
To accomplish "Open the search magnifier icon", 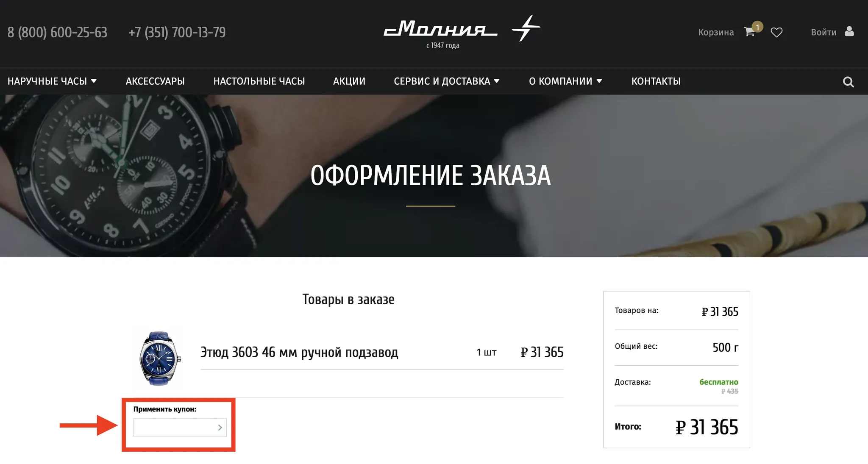I will (848, 82).
